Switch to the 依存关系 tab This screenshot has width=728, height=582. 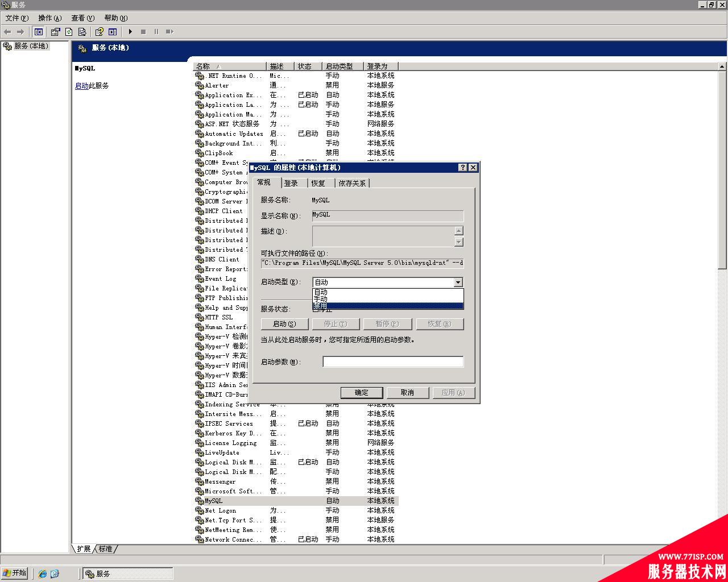point(353,183)
